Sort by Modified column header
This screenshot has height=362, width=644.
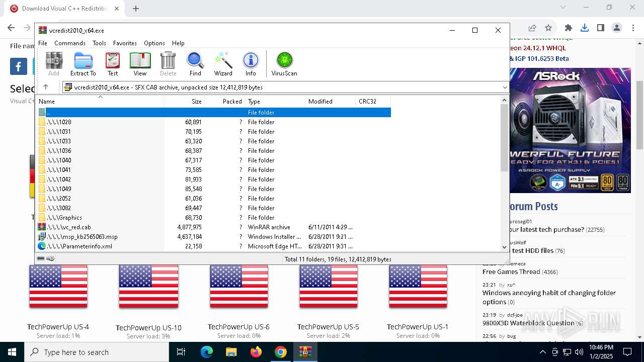331,101
